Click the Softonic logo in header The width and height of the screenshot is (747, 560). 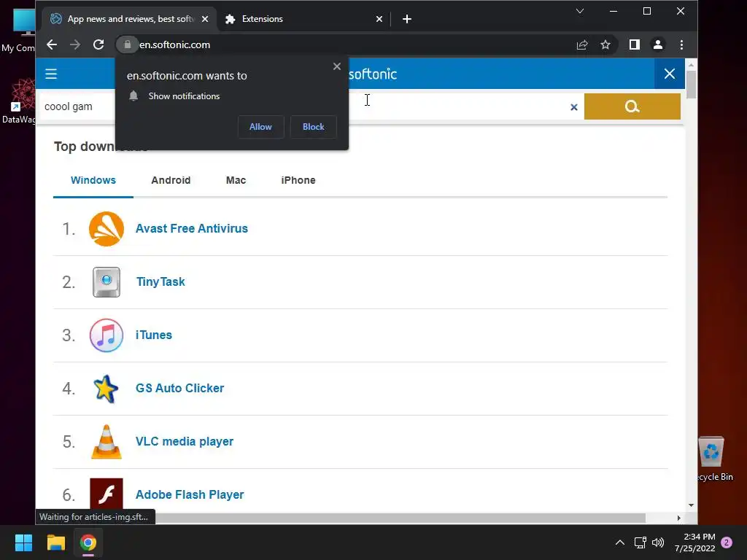tap(373, 74)
